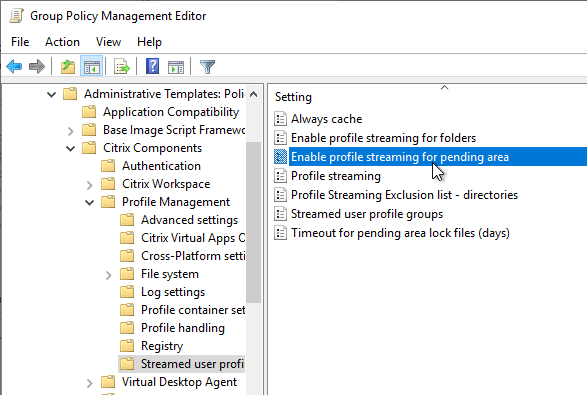Click the Registry folder icon
This screenshot has width=587, height=395.
[127, 345]
